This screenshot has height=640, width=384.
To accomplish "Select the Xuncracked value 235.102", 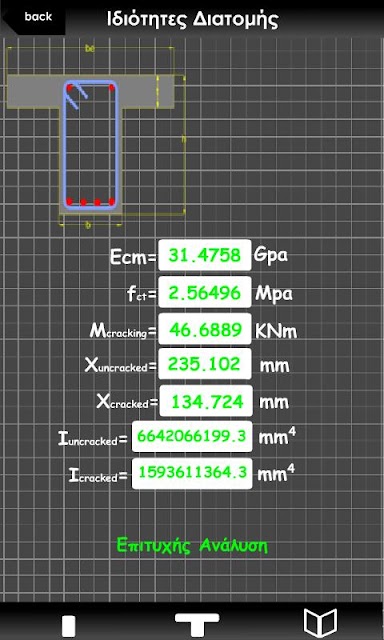I will point(204,364).
